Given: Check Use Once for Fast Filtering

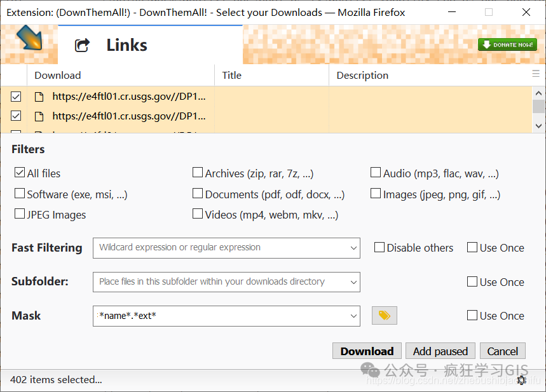Looking at the screenshot, I should click(x=472, y=247).
